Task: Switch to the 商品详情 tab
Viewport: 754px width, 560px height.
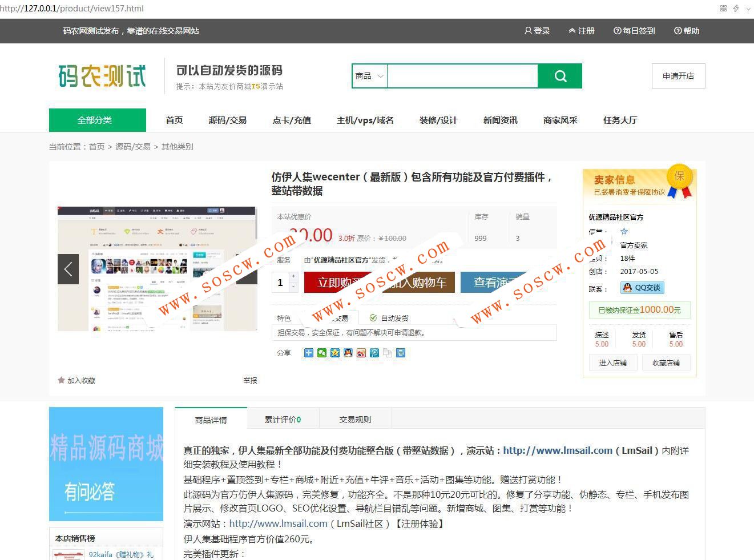Action: click(211, 420)
